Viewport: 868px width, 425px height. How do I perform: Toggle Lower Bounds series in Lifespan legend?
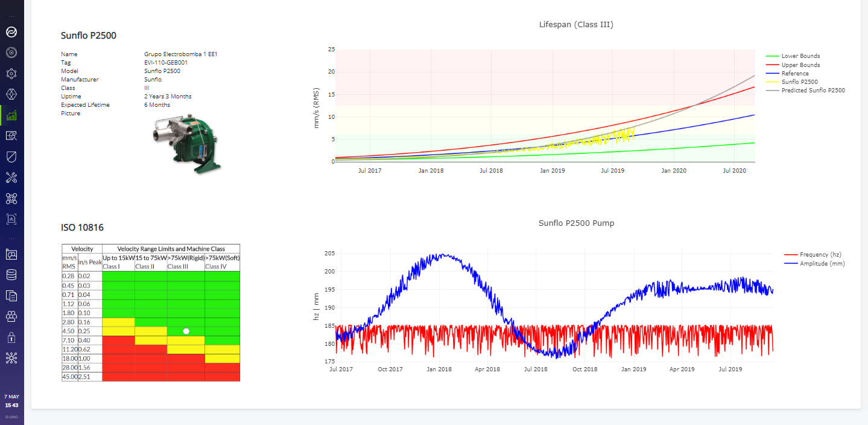coord(800,56)
